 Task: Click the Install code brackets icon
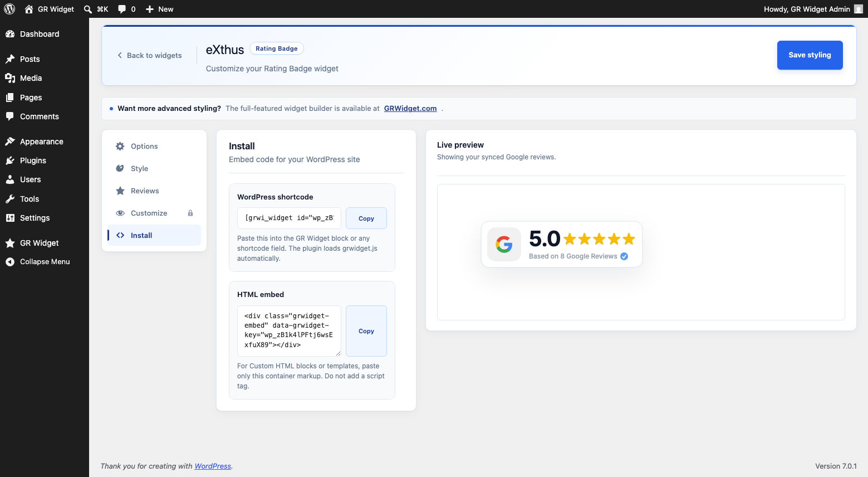[x=120, y=235]
